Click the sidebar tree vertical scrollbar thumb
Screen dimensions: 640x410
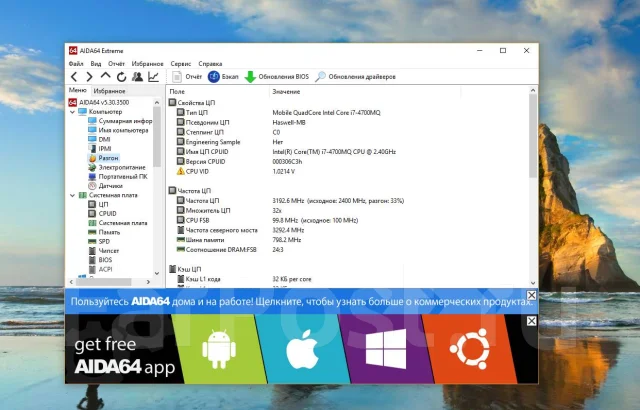point(157,137)
